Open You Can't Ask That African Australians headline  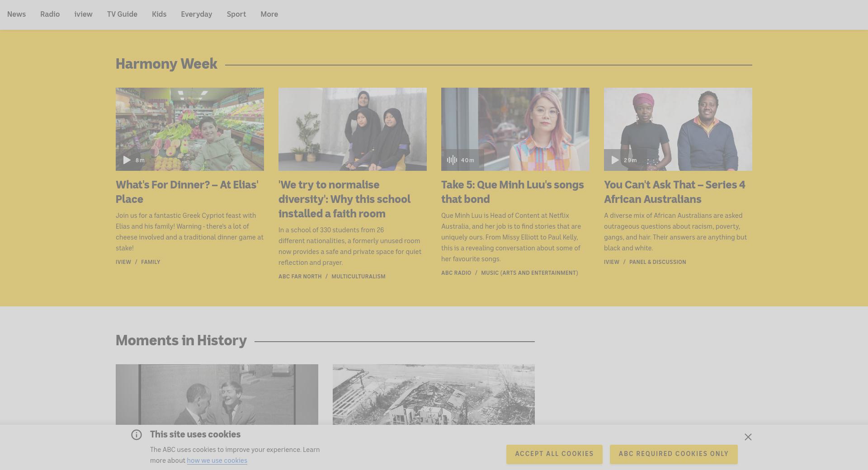point(675,192)
